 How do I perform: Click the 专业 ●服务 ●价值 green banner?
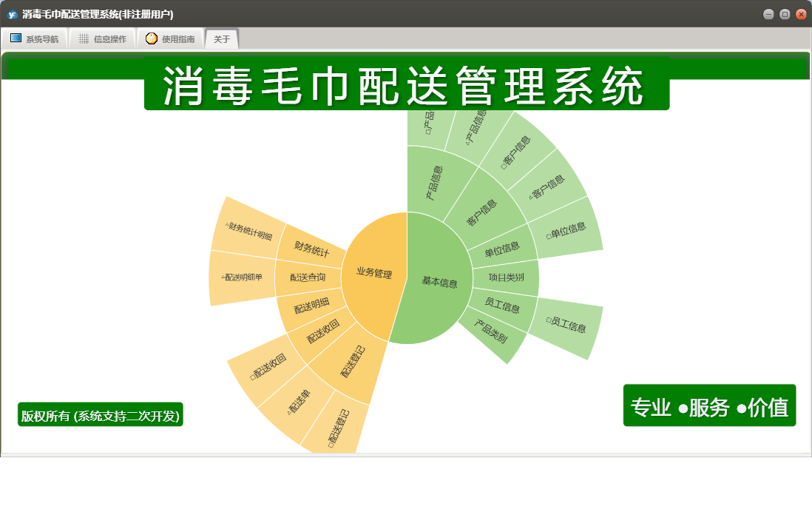[x=709, y=405]
